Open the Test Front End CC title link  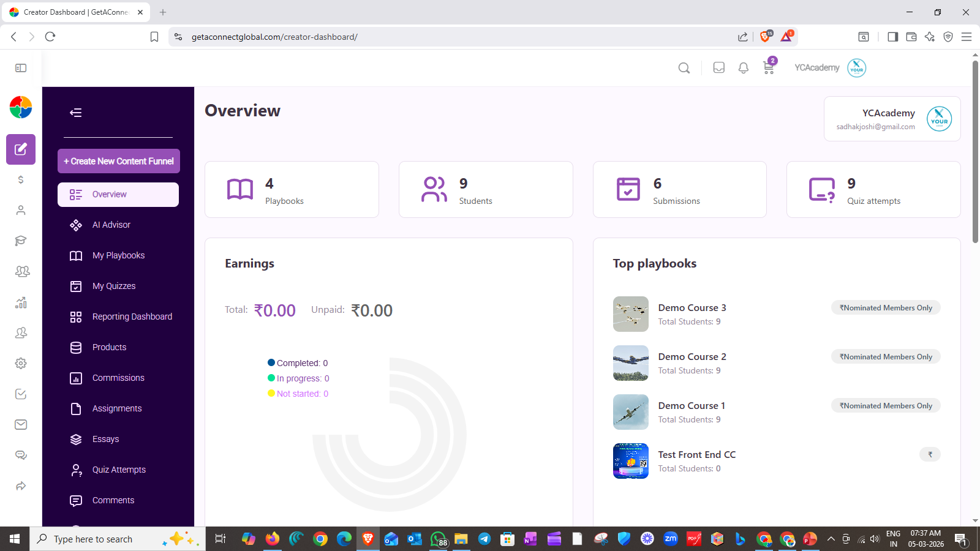pyautogui.click(x=697, y=455)
